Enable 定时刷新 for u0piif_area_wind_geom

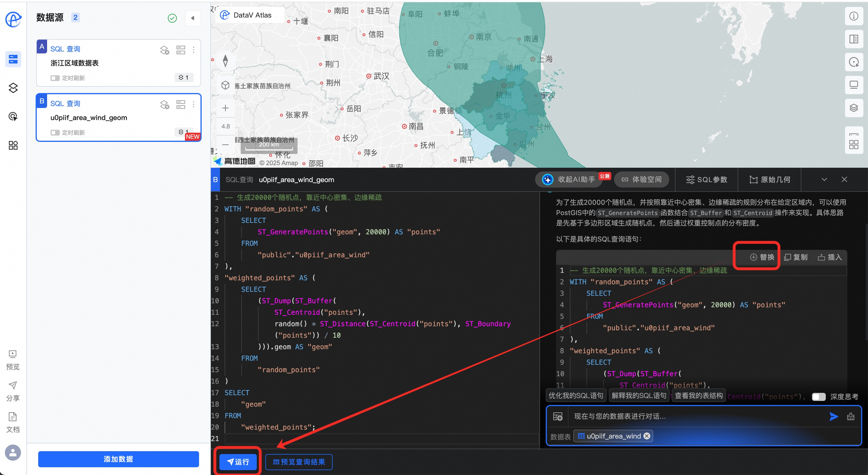point(55,133)
